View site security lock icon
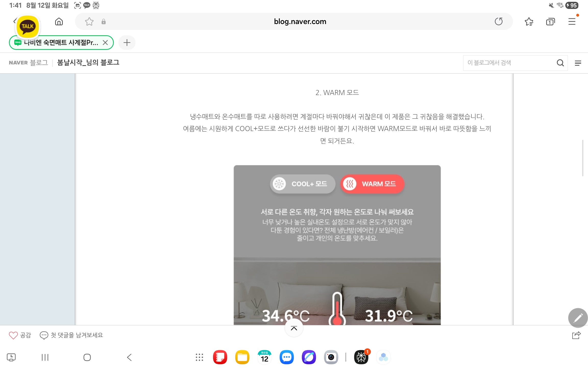This screenshot has height=368, width=588. coord(103,21)
